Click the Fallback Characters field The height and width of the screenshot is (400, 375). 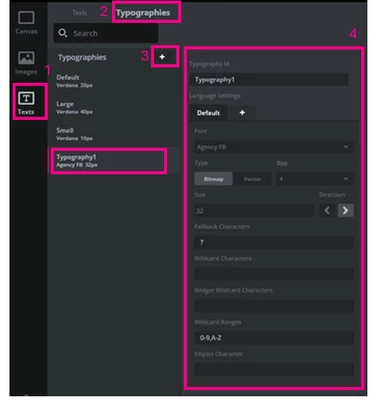tap(274, 242)
